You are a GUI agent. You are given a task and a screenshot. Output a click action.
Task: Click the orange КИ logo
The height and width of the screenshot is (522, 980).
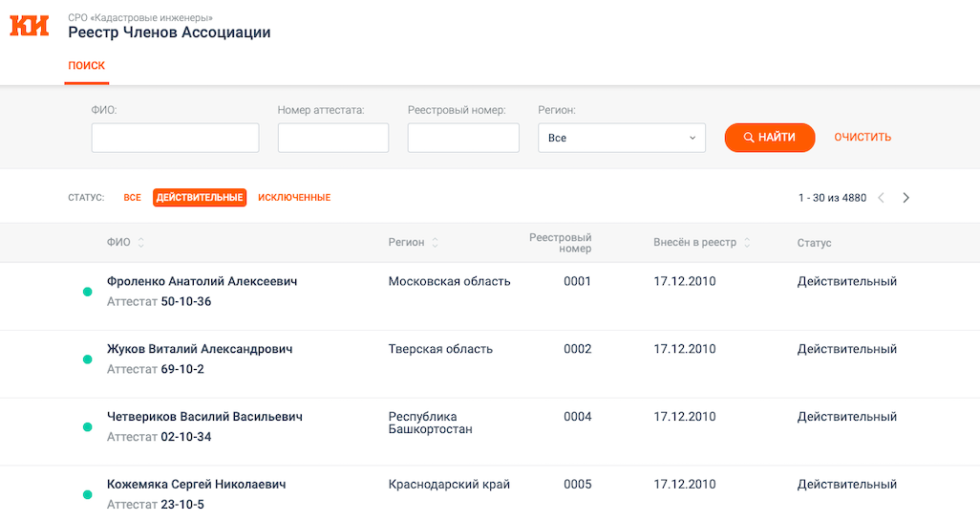(x=30, y=26)
